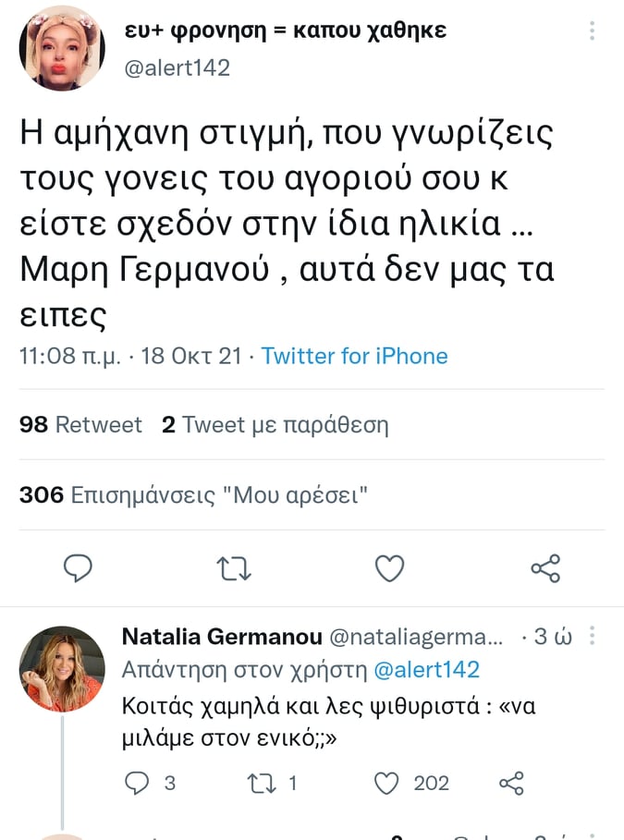Open the Natalia Germanou display name
Image resolution: width=624 pixels, height=840 pixels.
coord(222,637)
